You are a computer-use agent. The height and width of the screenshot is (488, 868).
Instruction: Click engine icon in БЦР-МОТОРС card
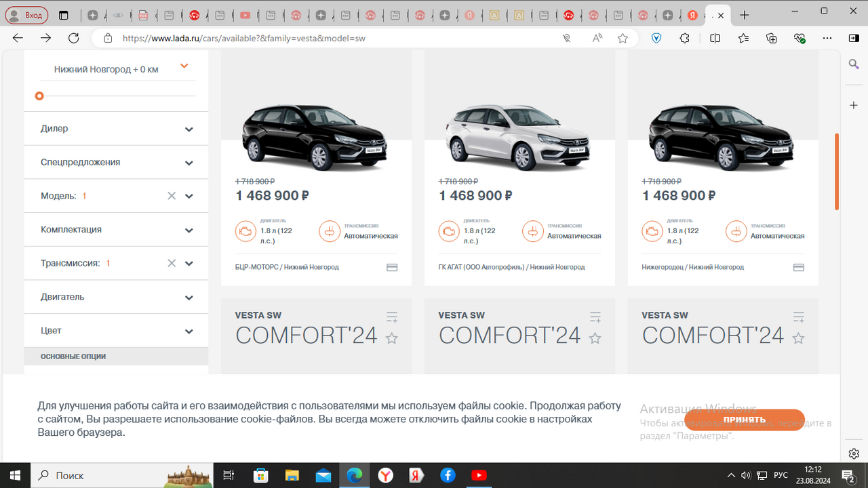245,231
